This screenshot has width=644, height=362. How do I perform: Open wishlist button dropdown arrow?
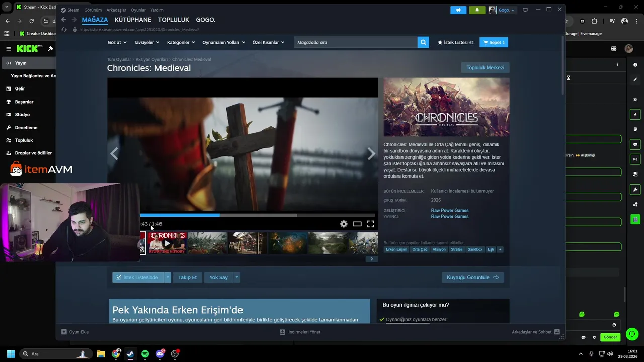tap(168, 277)
